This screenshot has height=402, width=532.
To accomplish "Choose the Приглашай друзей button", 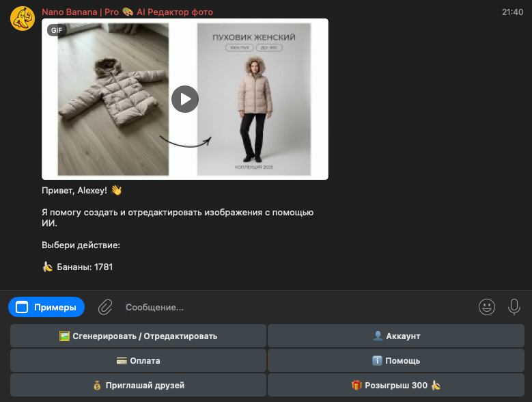I will 138,385.
